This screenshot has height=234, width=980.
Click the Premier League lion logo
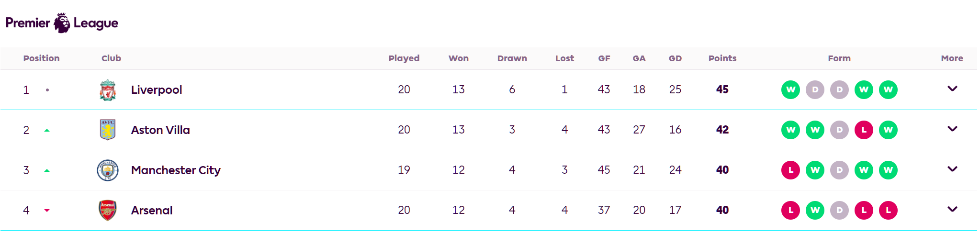(x=62, y=23)
